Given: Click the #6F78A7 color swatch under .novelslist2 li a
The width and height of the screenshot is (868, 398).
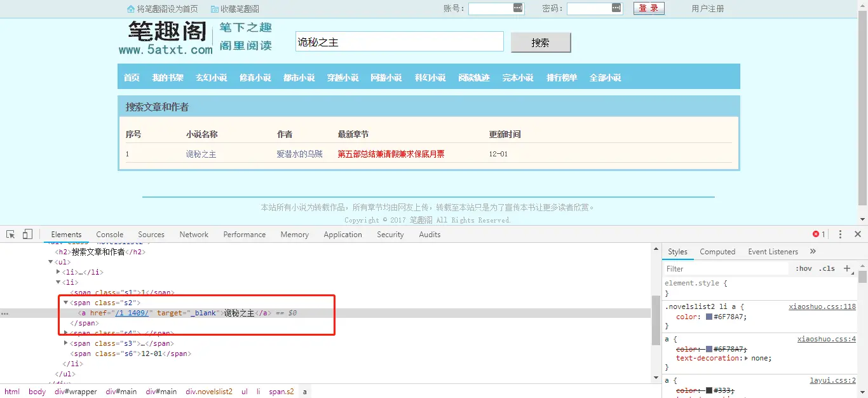Looking at the screenshot, I should tap(709, 317).
